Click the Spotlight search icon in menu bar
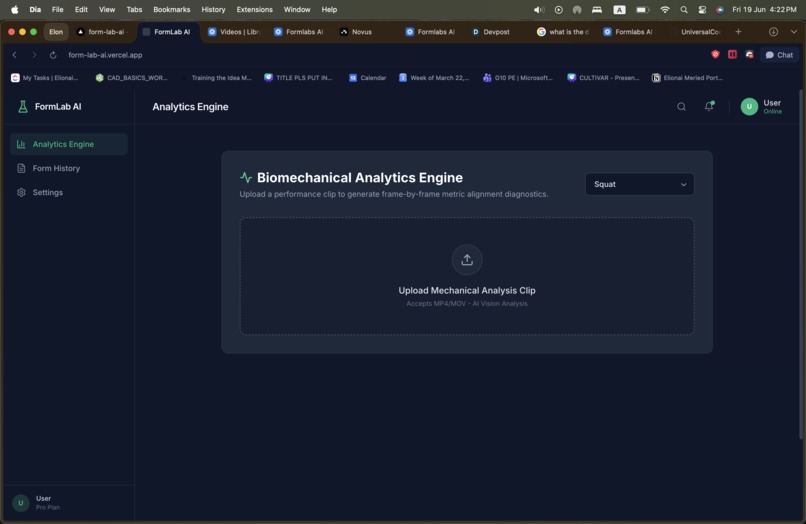806x524 pixels. 684,9
